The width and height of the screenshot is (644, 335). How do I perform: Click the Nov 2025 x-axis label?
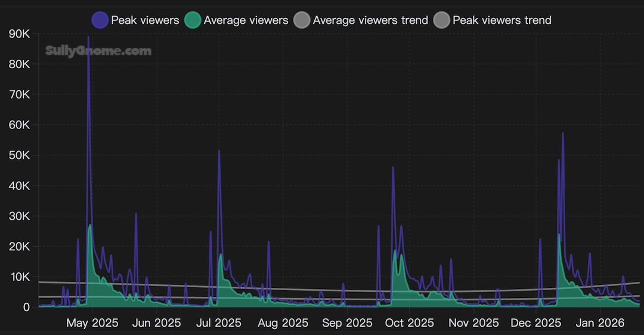pyautogui.click(x=473, y=323)
